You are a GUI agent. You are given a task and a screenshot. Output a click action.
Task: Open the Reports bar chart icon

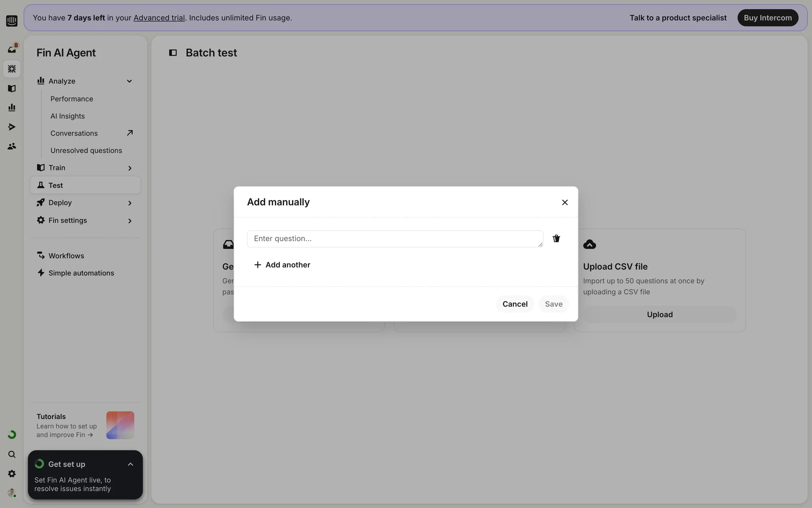pos(12,108)
